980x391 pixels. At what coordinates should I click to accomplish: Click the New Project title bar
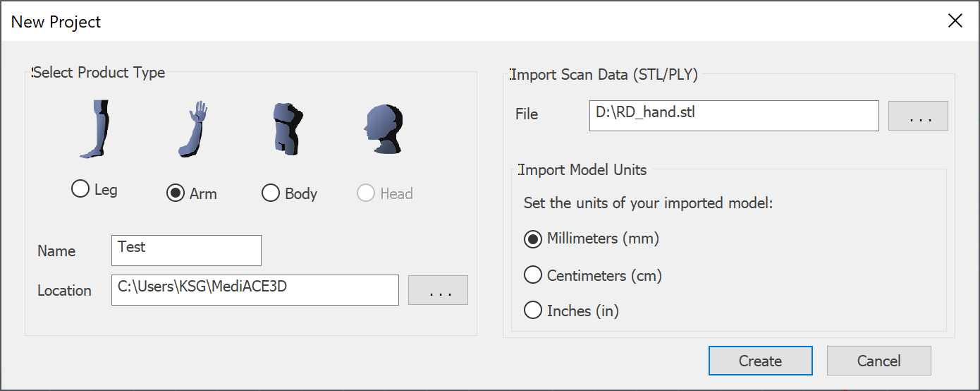(x=465, y=21)
